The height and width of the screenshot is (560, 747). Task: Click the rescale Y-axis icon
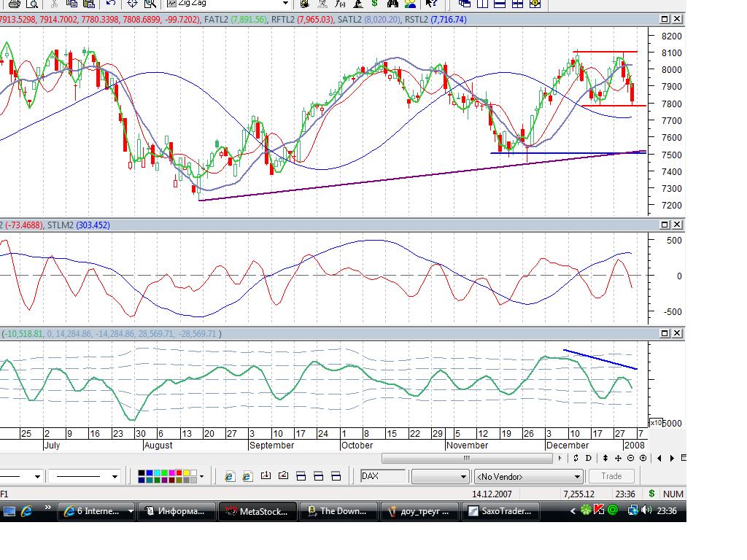click(x=605, y=458)
